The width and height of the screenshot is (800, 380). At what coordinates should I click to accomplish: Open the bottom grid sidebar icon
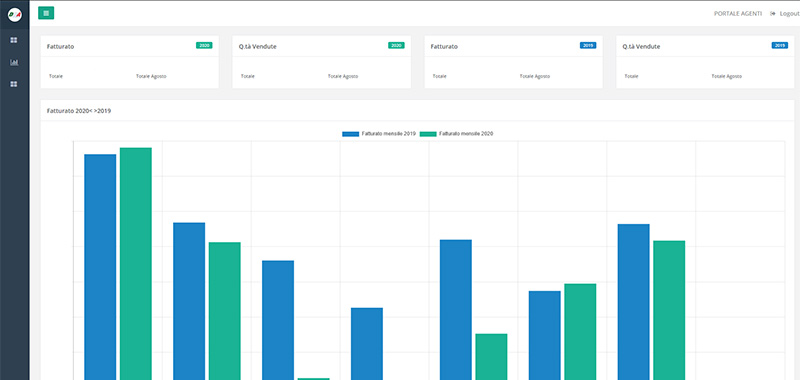click(x=14, y=84)
